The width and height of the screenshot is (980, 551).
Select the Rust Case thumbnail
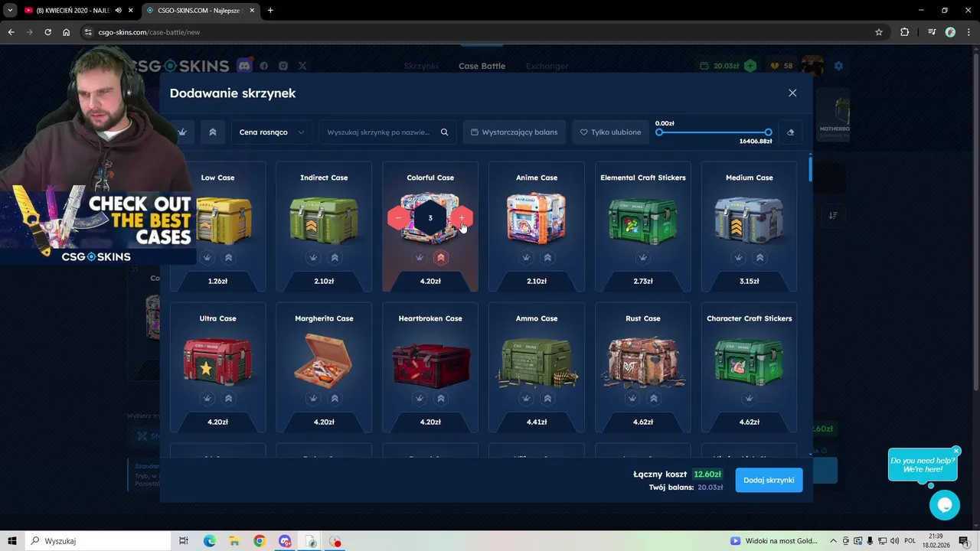(x=643, y=362)
